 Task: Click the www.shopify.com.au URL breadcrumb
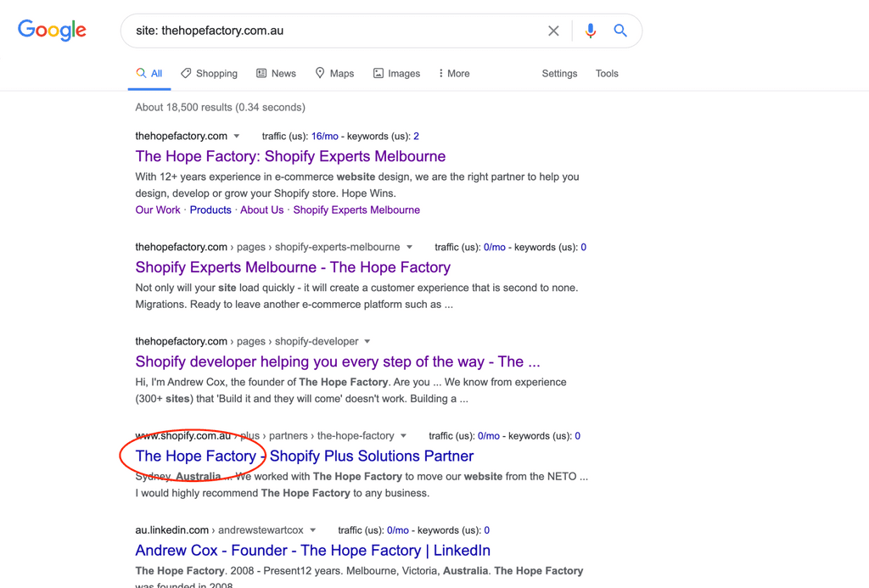click(x=183, y=436)
